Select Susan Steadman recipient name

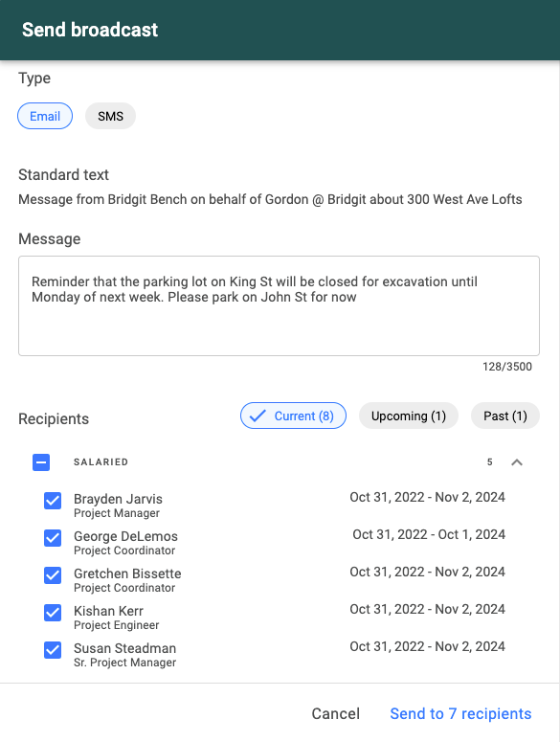124,648
